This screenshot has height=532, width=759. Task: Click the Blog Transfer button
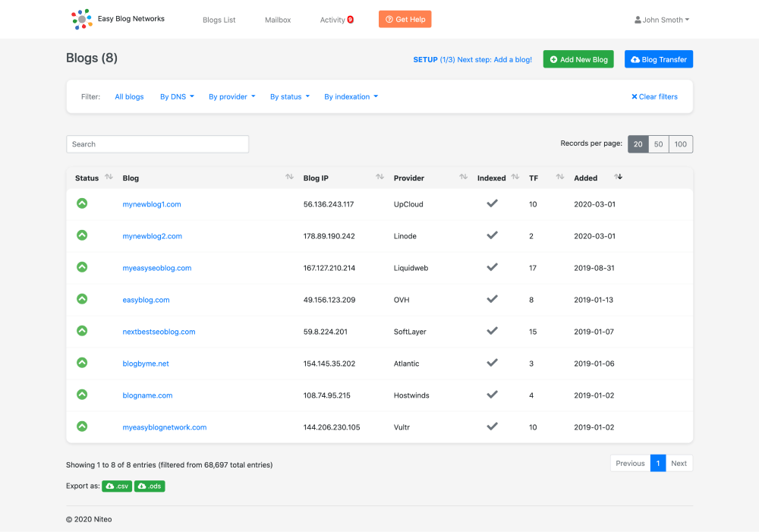click(659, 59)
